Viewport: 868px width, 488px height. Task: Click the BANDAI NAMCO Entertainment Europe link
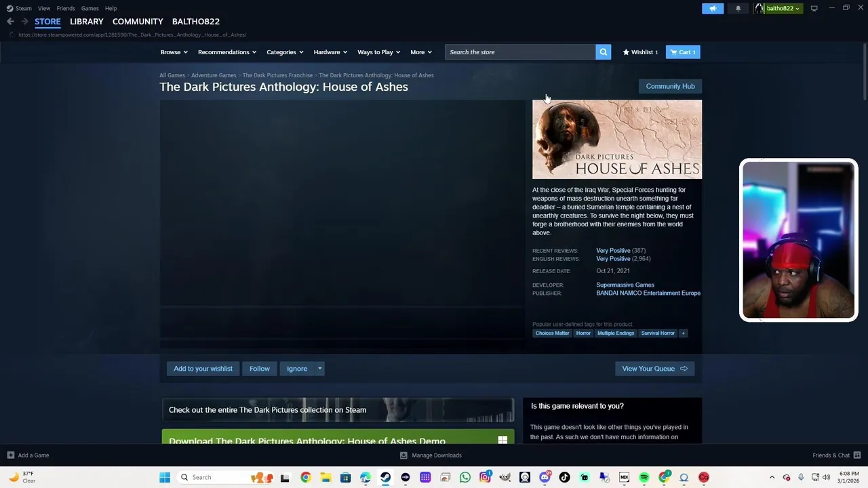coord(648,293)
